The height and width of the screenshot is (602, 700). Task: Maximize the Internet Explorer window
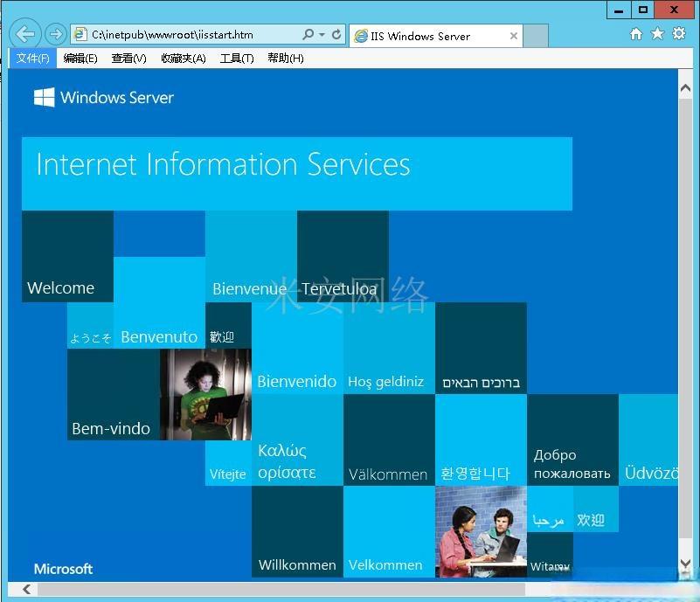pyautogui.click(x=643, y=10)
